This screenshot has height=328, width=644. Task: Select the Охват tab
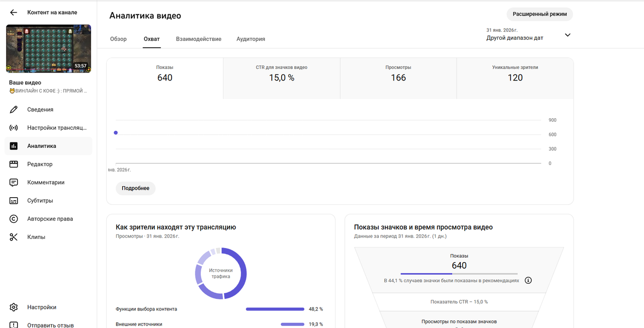151,39
